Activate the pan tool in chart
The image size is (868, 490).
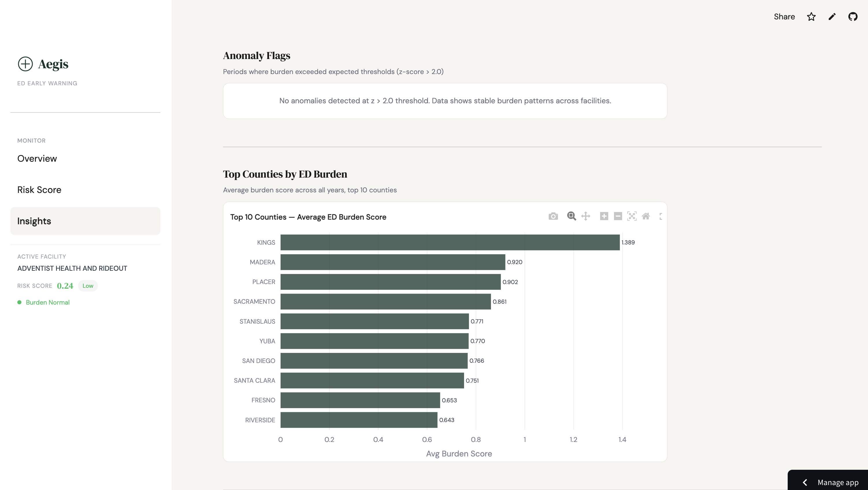(x=586, y=216)
